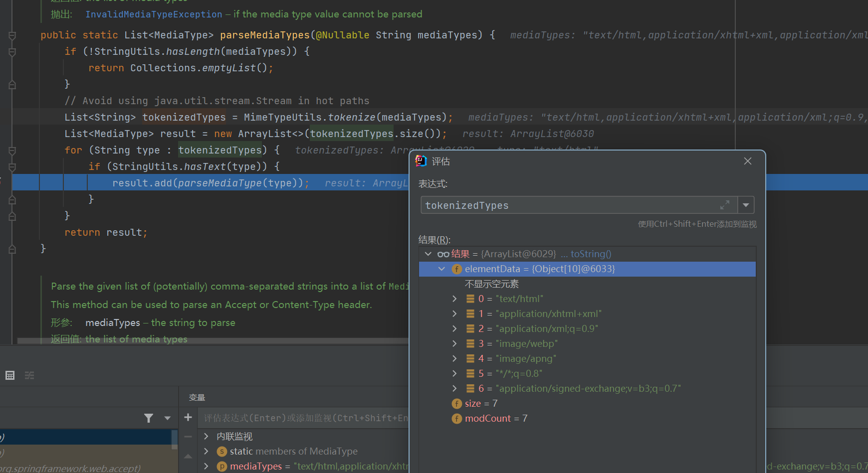The width and height of the screenshot is (868, 473).
Task: Click the threads view icon in debug toolbar
Action: click(29, 375)
